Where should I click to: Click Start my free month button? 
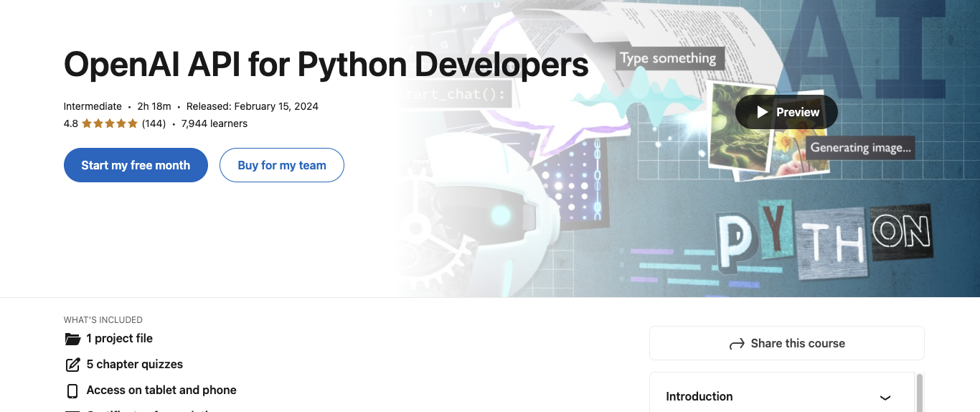(x=136, y=165)
